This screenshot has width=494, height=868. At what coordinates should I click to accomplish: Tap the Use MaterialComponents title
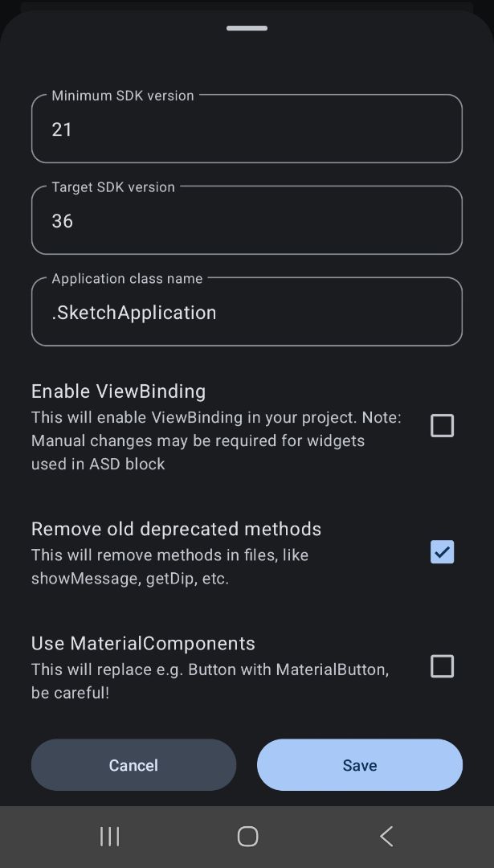tap(143, 644)
